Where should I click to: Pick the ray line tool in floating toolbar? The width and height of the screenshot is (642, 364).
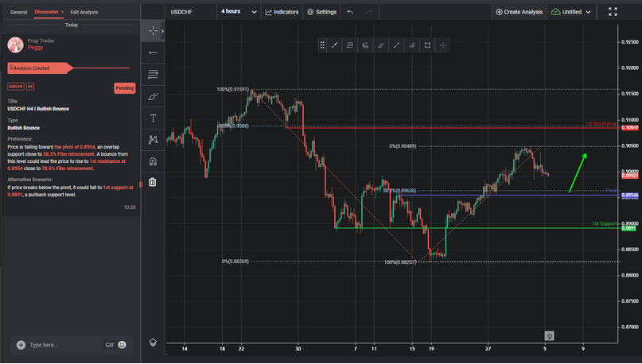396,45
